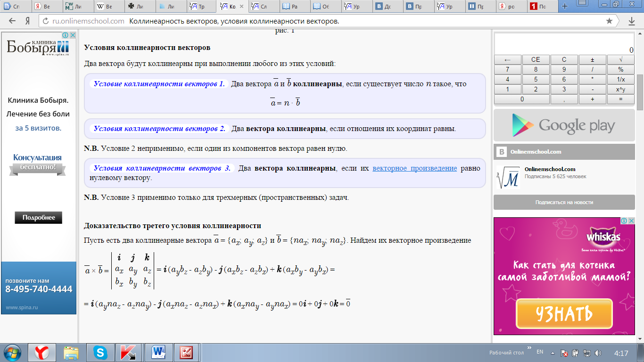Click Yandex browser icon in taskbar
This screenshot has width=644, height=362.
[x=42, y=353]
